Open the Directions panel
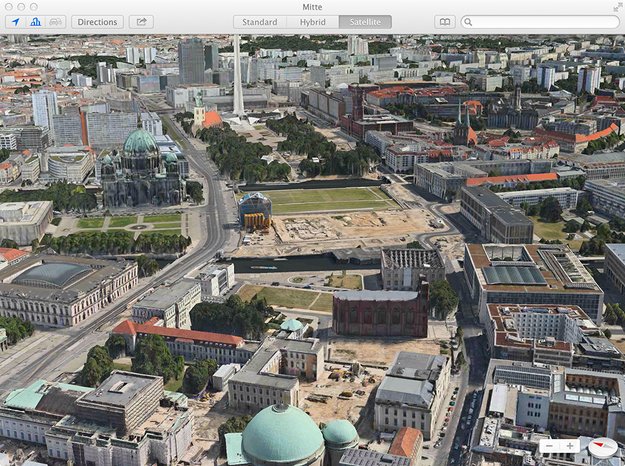 [97, 22]
